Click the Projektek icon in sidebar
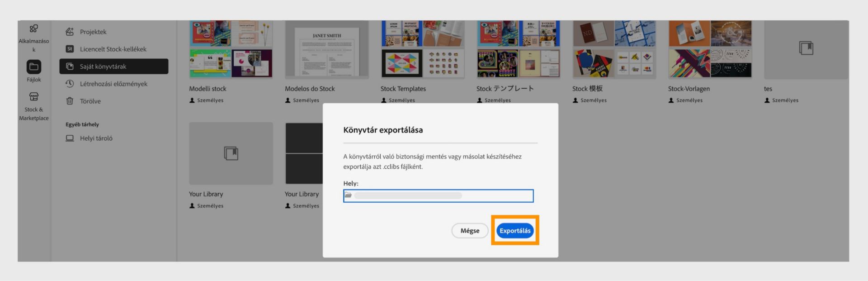The height and width of the screenshot is (281, 868). pyautogui.click(x=70, y=32)
